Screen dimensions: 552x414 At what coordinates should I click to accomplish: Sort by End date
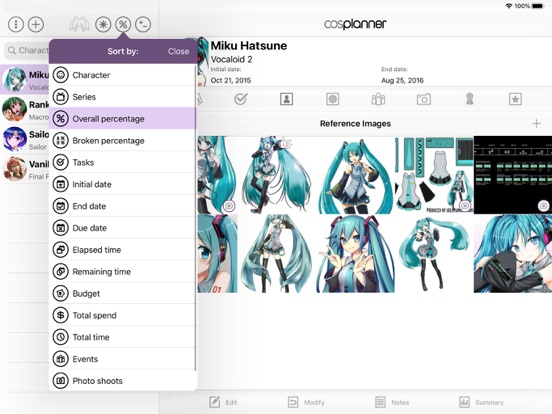(122, 206)
